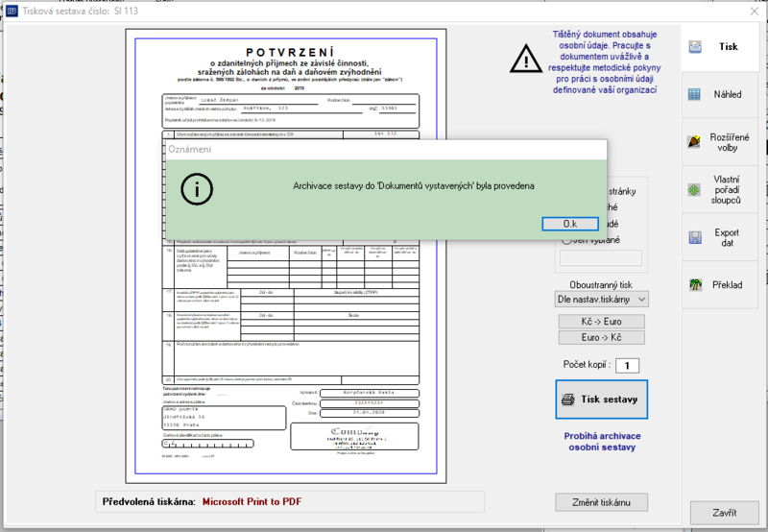Screen dimensions: 768x532
Task: Click the Vlastní pořadí sloupců icon
Action: [x=694, y=189]
